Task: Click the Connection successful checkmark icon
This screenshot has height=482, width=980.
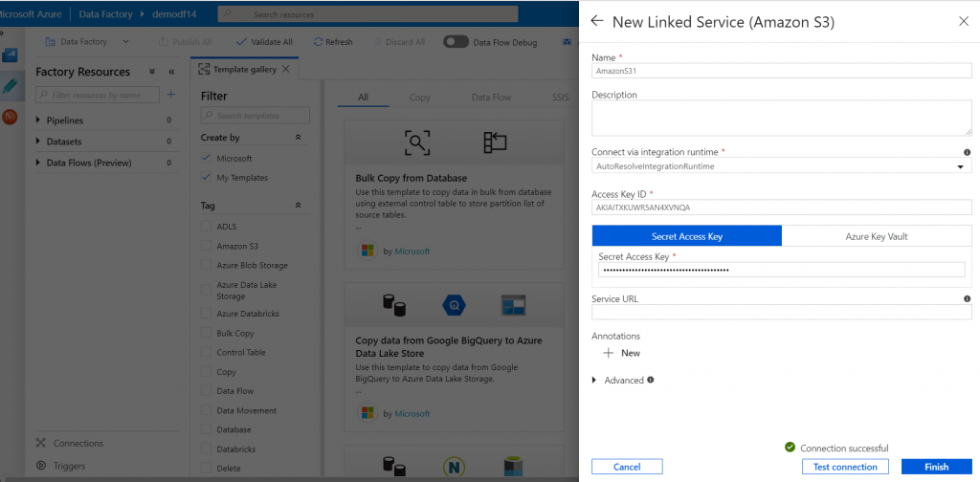Action: point(790,447)
